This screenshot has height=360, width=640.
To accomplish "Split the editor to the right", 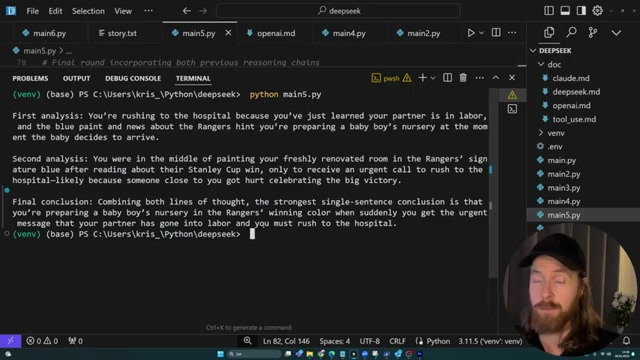I will (496, 33).
